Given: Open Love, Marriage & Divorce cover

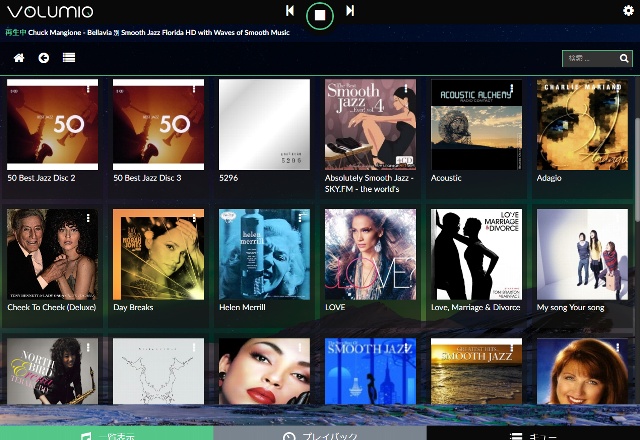Looking at the screenshot, I should tap(476, 254).
